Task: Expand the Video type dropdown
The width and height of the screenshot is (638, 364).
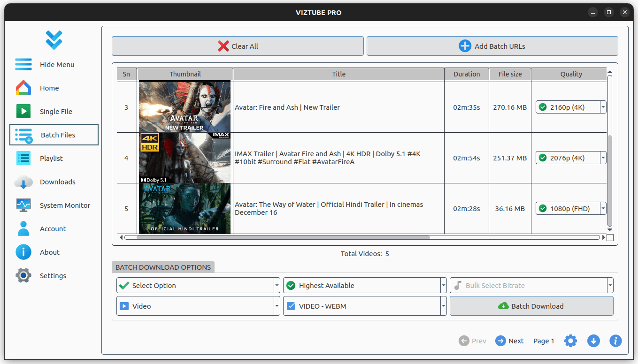Action: coord(198,306)
